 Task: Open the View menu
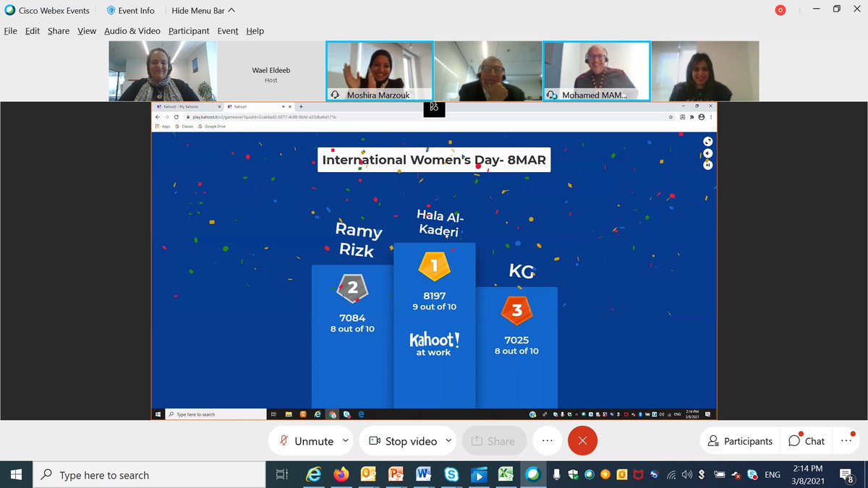tap(87, 31)
